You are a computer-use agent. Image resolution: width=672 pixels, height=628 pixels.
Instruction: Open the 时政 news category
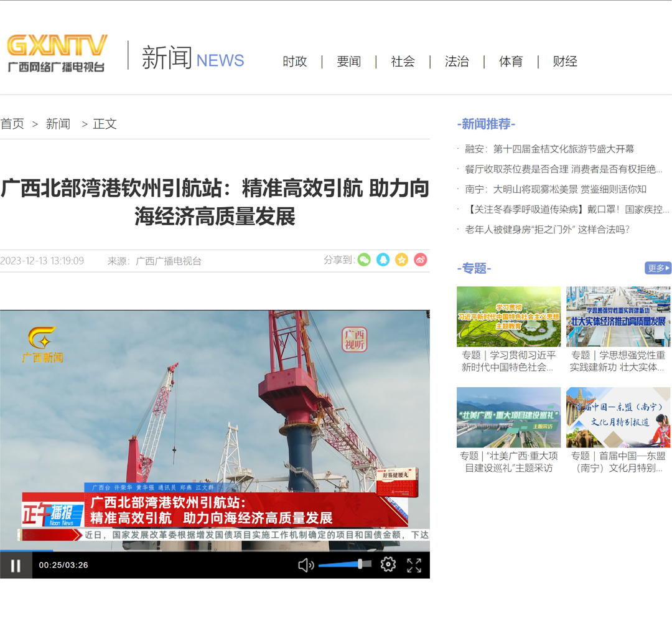[294, 62]
